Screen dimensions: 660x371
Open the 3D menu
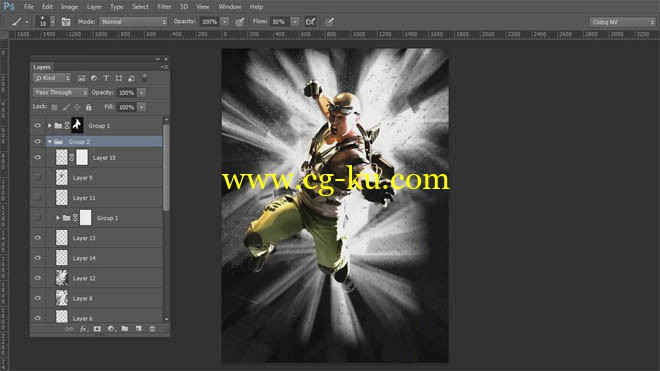coord(184,7)
